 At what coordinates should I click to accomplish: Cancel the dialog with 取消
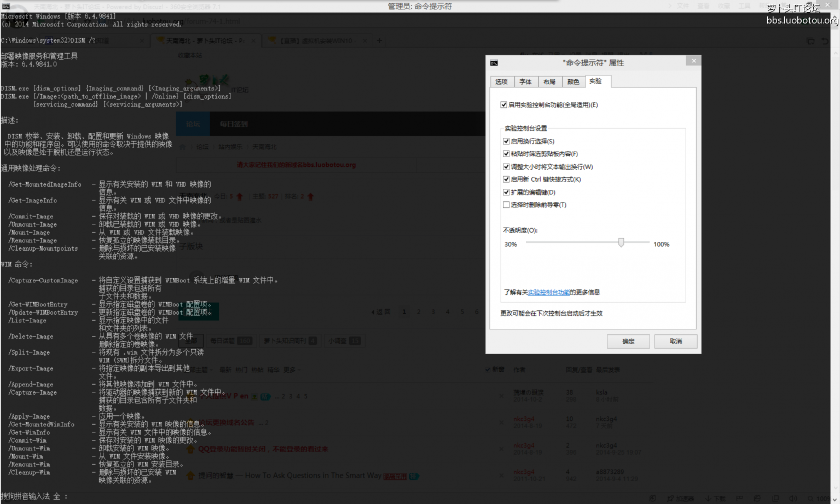pos(676,341)
